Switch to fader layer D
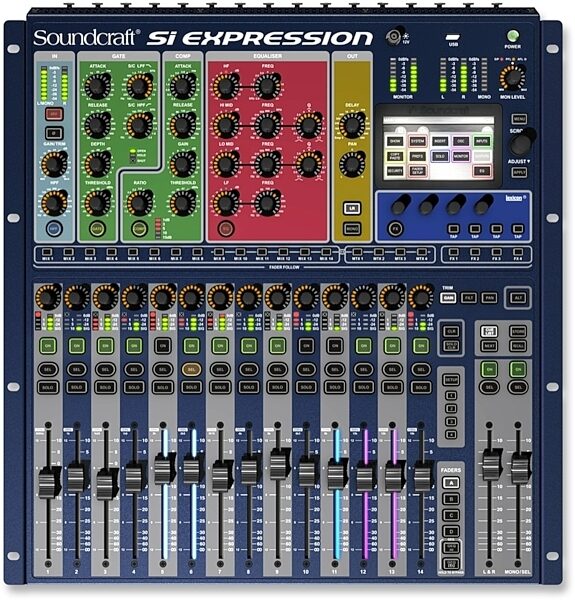 coord(451,531)
